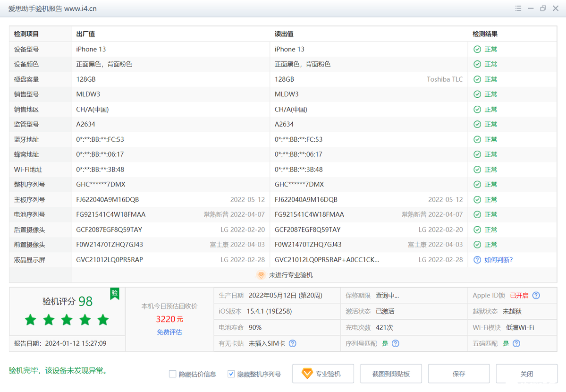
Task: Open the 如何判断? link
Action: (x=498, y=260)
